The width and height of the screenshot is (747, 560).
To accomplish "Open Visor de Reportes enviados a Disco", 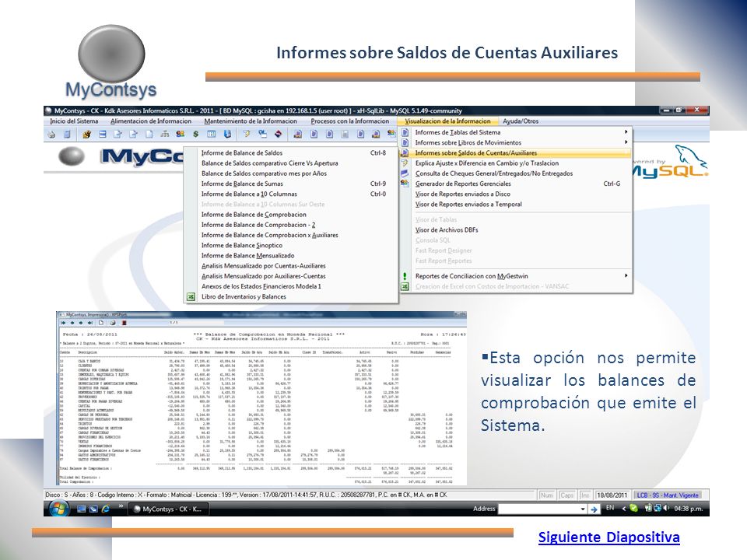I will [515, 194].
